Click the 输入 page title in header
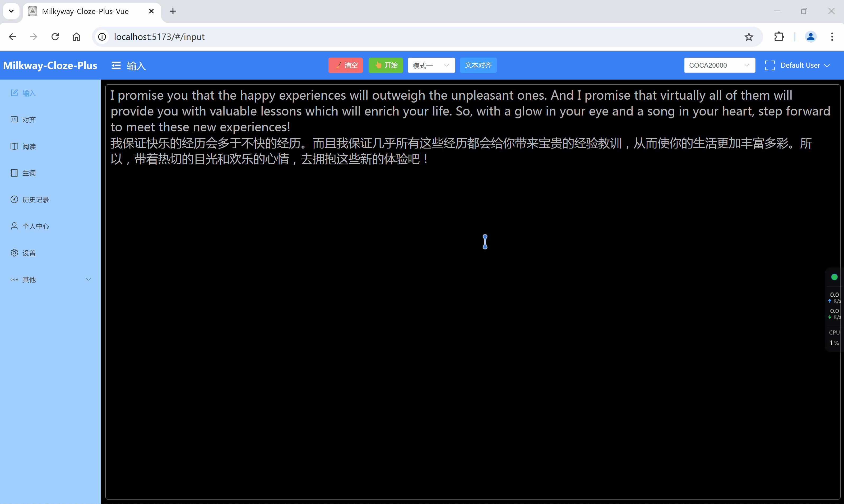The image size is (844, 504). pyautogui.click(x=136, y=66)
